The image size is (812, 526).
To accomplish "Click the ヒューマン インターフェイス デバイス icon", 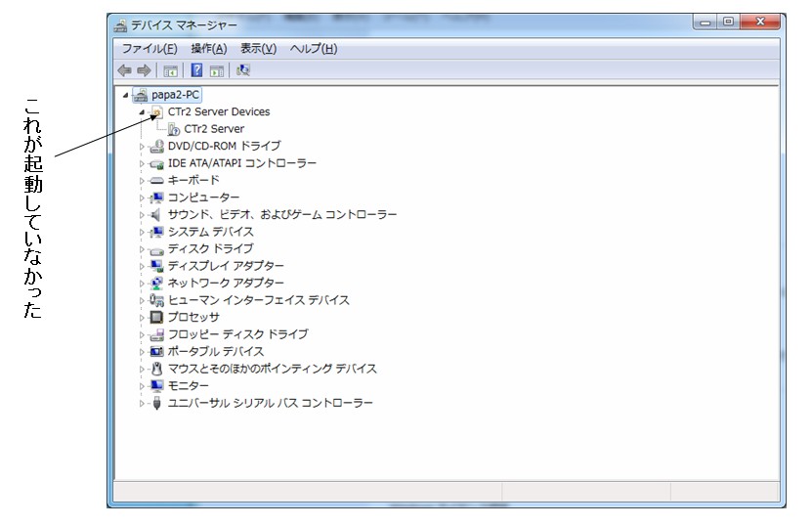I will point(156,300).
